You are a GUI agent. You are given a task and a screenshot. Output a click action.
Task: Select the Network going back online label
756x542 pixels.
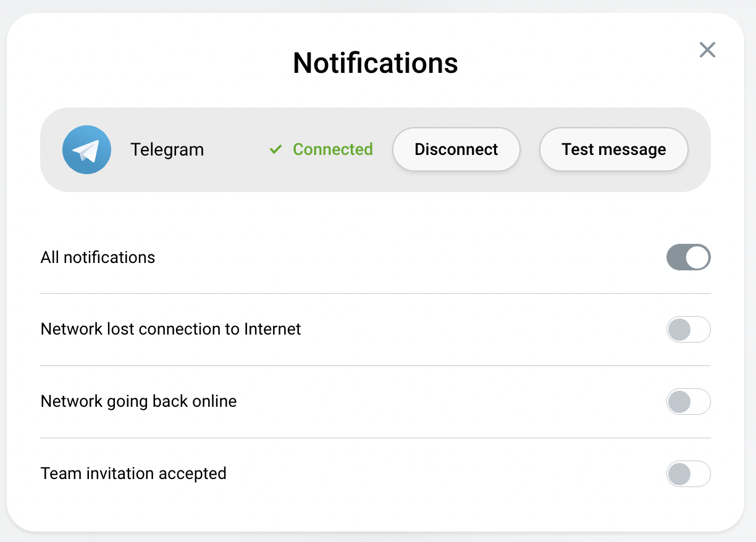tap(139, 401)
